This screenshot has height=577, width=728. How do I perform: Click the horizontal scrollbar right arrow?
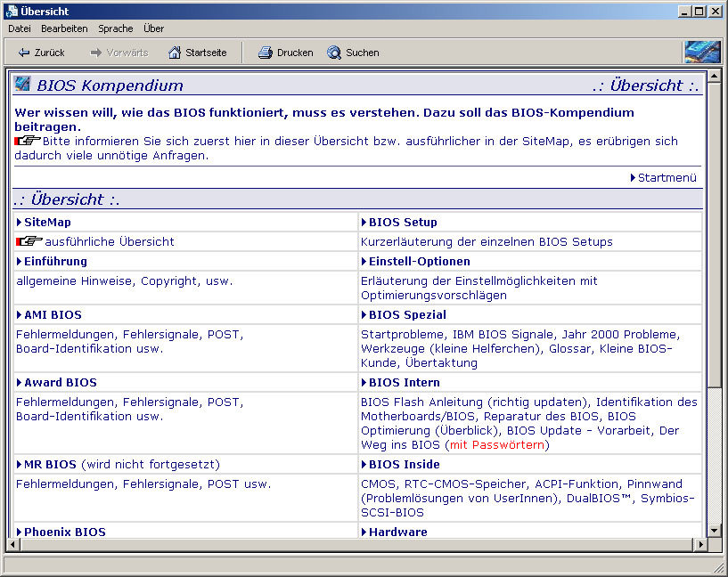point(701,544)
